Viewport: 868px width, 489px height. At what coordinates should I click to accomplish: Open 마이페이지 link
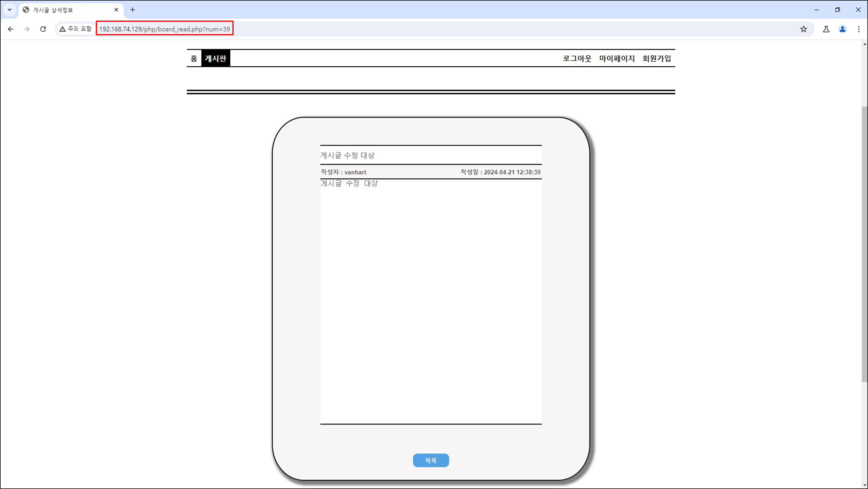(x=617, y=58)
